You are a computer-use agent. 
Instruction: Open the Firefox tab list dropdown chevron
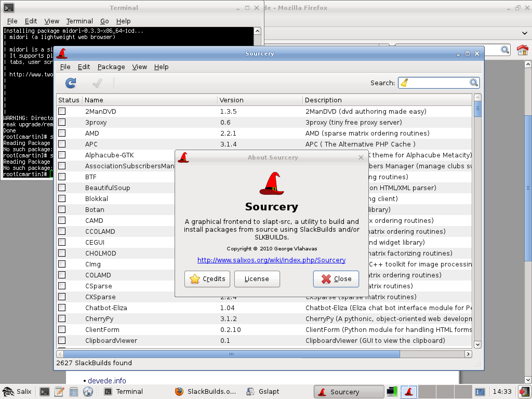tap(525, 33)
